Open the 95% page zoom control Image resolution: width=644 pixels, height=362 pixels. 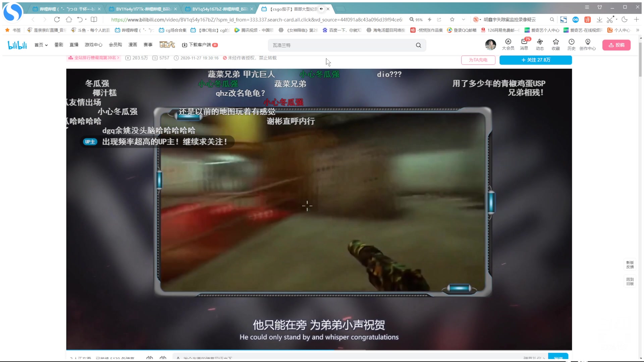tap(416, 19)
